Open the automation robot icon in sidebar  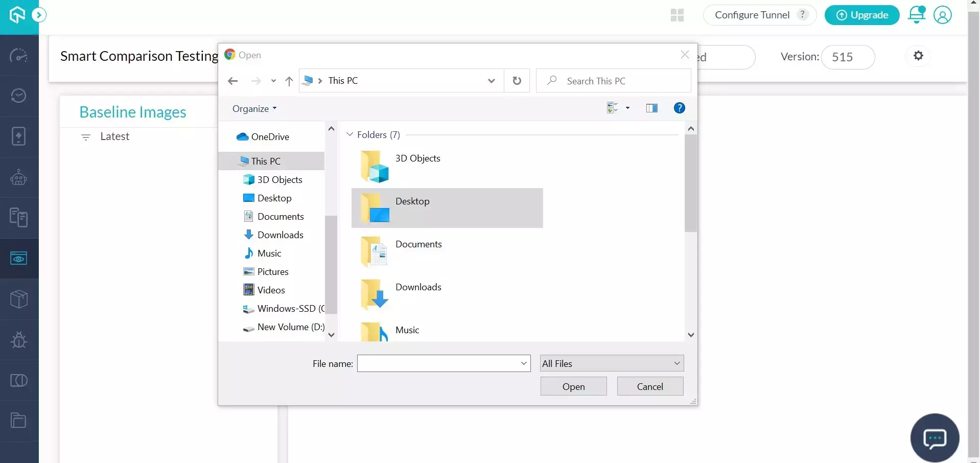pyautogui.click(x=19, y=177)
